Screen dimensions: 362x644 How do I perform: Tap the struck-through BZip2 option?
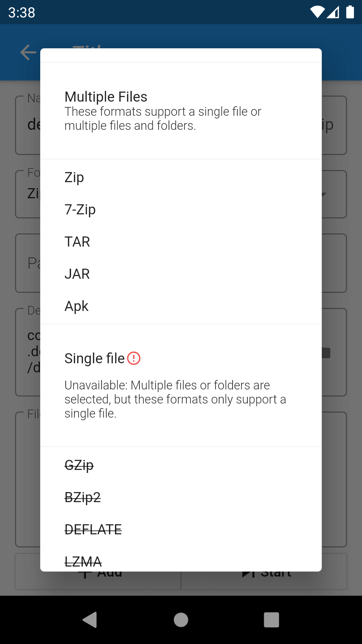pos(82,497)
